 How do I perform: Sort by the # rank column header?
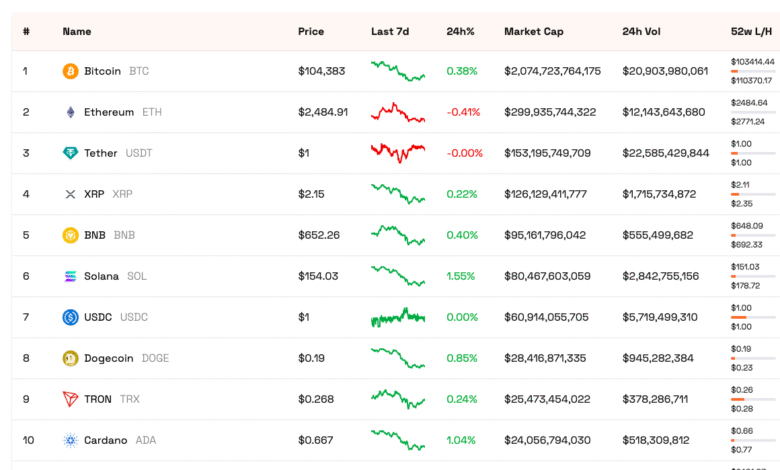[26, 31]
